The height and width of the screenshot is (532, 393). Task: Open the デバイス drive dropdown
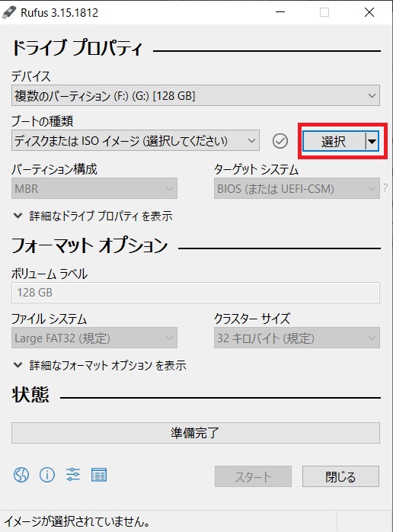click(196, 95)
